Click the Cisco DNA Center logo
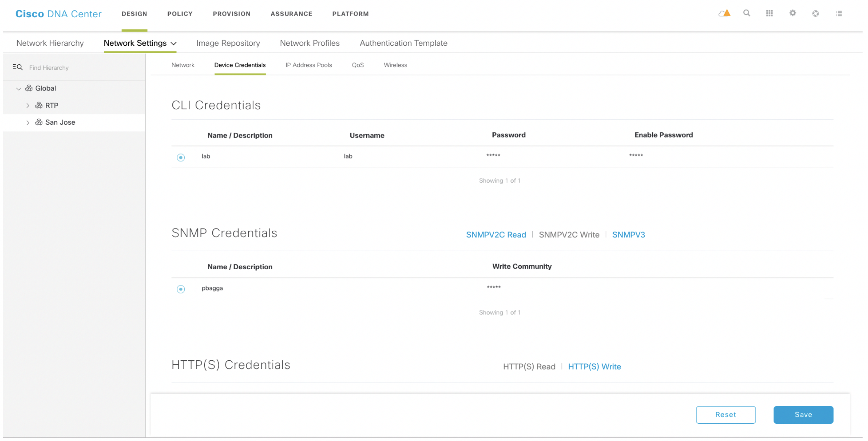868x441 pixels. [58, 14]
